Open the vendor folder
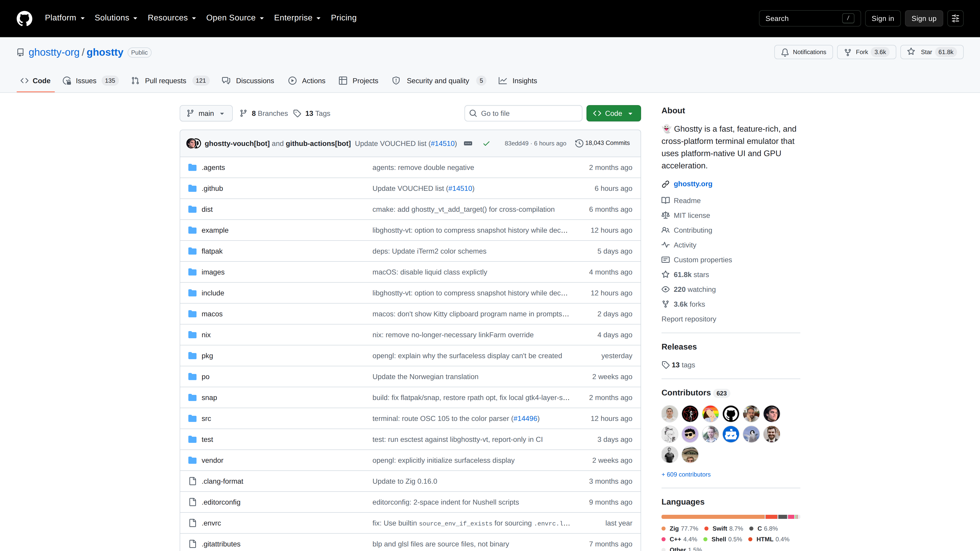This screenshot has height=551, width=980. [x=212, y=460]
